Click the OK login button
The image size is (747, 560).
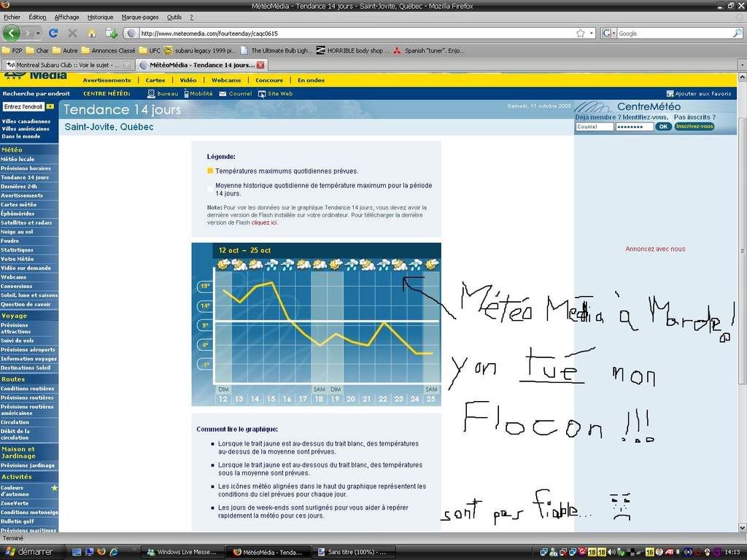(663, 126)
